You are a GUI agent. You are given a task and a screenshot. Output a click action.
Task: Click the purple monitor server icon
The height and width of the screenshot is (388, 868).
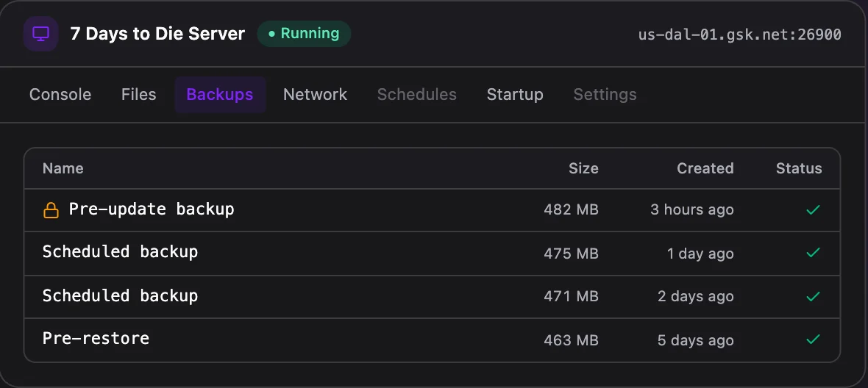(40, 34)
